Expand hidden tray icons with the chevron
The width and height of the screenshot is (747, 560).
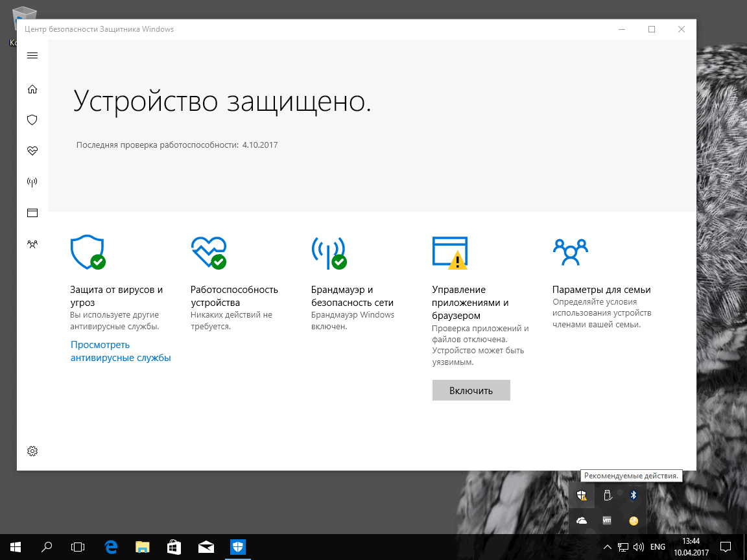click(608, 546)
